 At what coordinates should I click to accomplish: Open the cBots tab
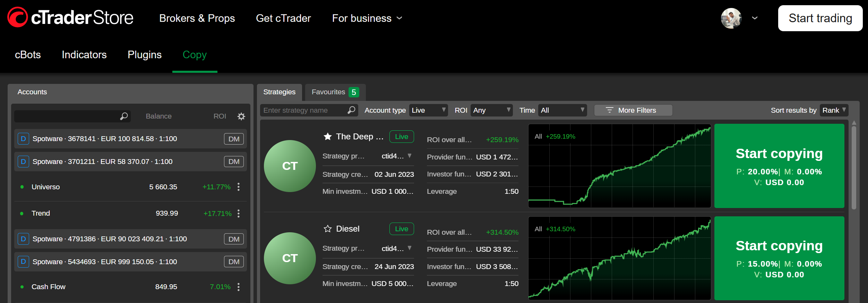[x=28, y=55]
